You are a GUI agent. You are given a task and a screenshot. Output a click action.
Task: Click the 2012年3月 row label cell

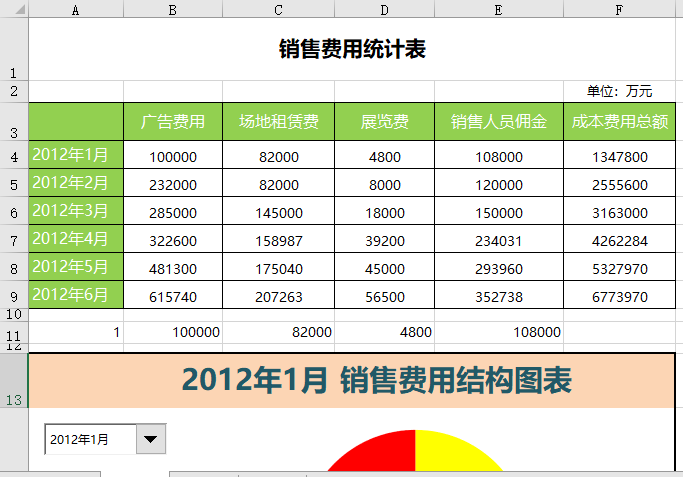(76, 212)
